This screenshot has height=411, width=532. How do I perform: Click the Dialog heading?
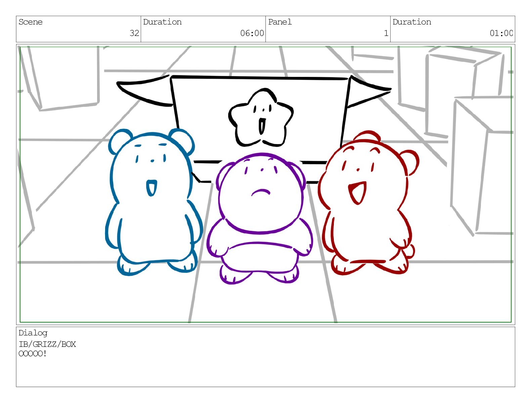click(x=33, y=333)
